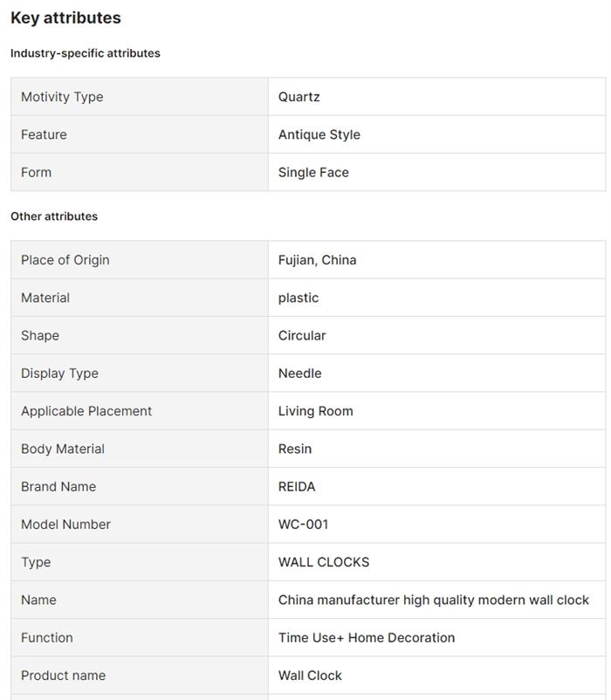Click the Fujian, China value
The width and height of the screenshot is (611, 700).
tap(317, 260)
